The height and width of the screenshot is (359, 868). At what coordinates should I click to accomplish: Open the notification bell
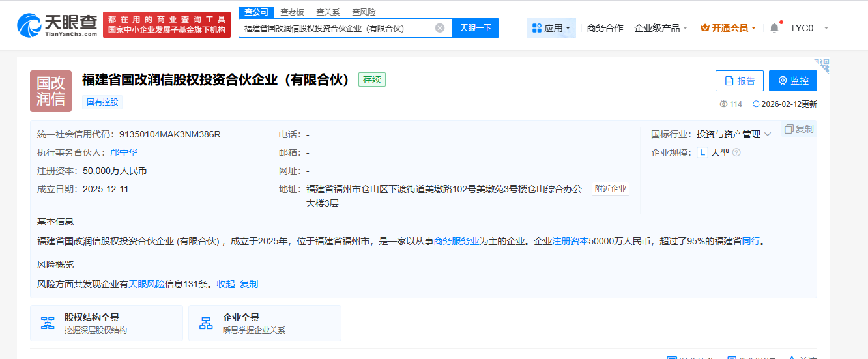pos(774,28)
